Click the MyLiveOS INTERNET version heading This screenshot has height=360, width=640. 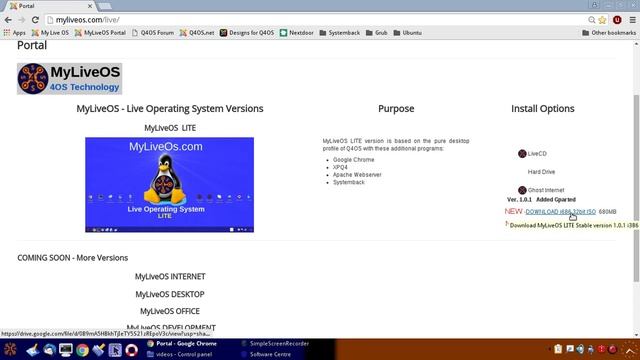pyautogui.click(x=170, y=276)
